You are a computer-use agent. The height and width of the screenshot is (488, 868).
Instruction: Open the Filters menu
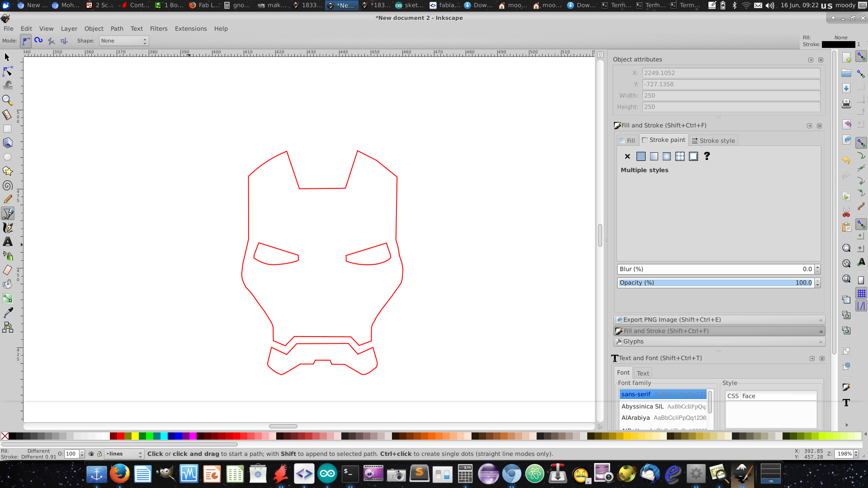(159, 28)
